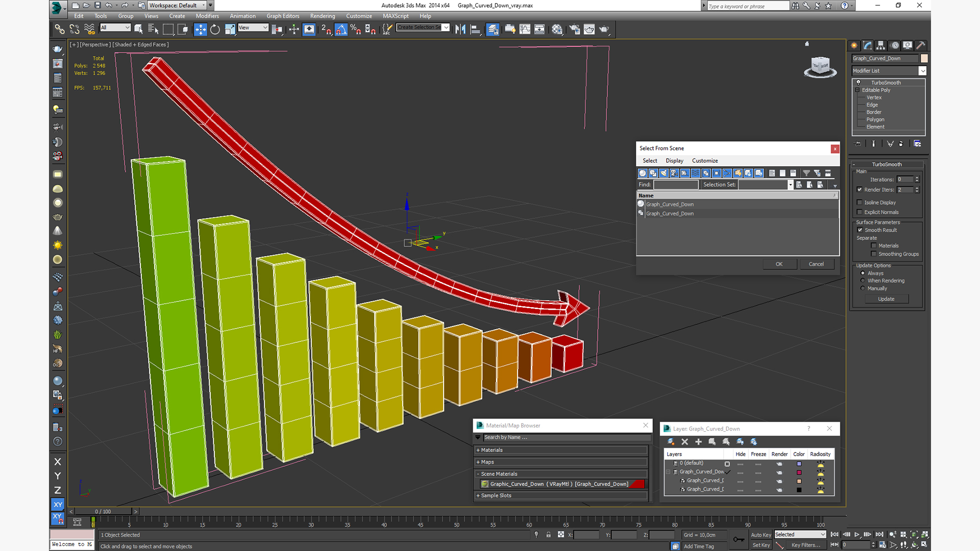Select When Rendering update option

863,281
